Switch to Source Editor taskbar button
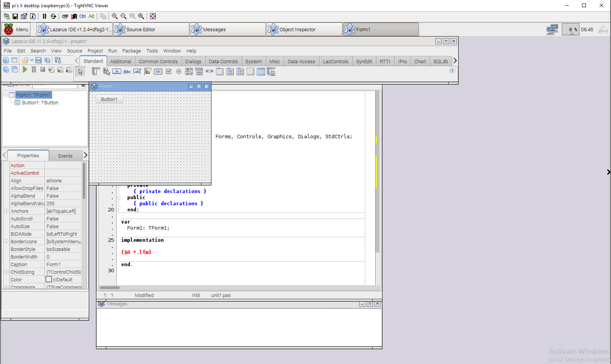The image size is (611, 364). tap(151, 29)
